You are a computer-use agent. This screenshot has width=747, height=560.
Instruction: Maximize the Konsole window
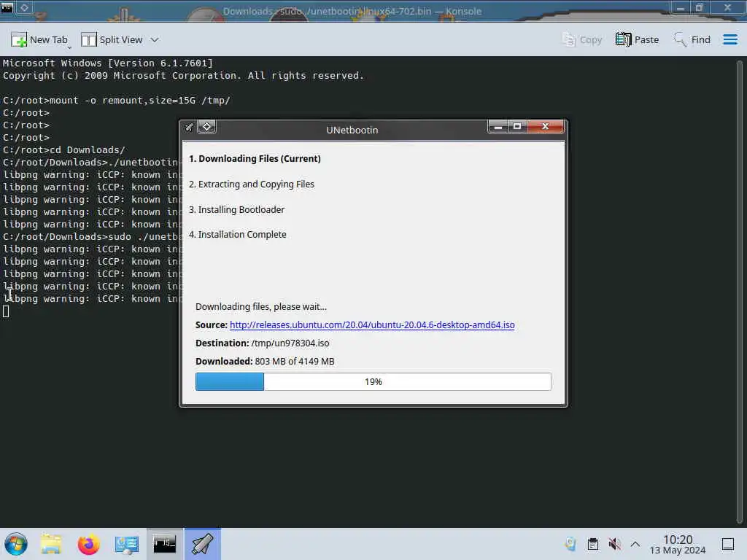(x=700, y=7)
